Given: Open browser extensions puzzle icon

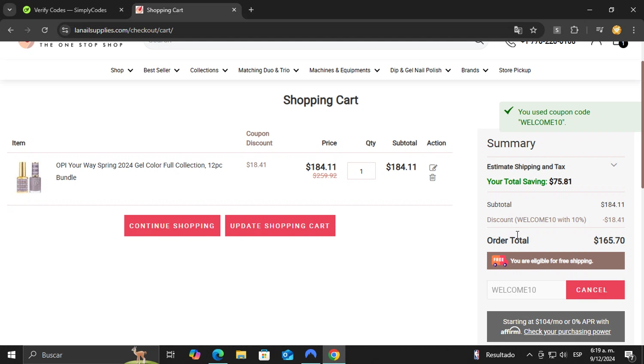Looking at the screenshot, I should click(574, 30).
